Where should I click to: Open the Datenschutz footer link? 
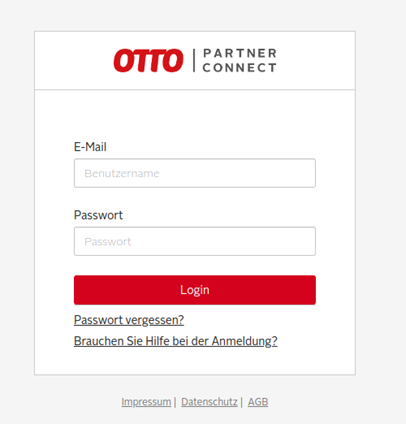[x=209, y=402]
